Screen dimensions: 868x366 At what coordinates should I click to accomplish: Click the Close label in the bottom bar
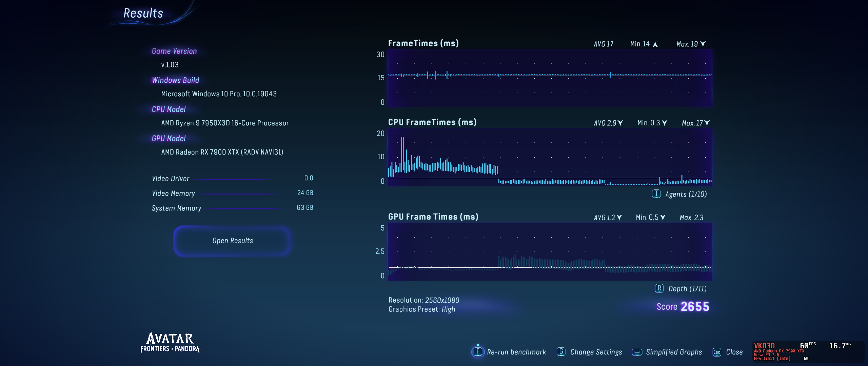click(734, 352)
